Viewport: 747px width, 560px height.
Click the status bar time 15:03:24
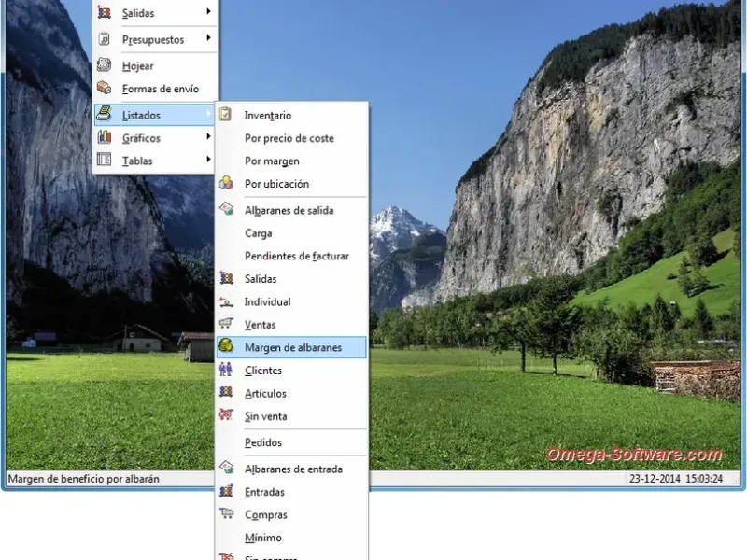(x=704, y=479)
